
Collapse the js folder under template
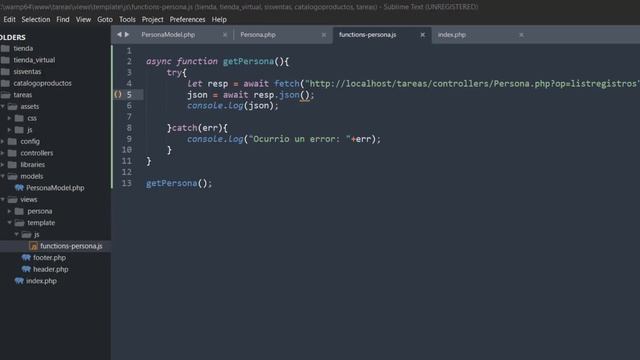click(x=16, y=235)
